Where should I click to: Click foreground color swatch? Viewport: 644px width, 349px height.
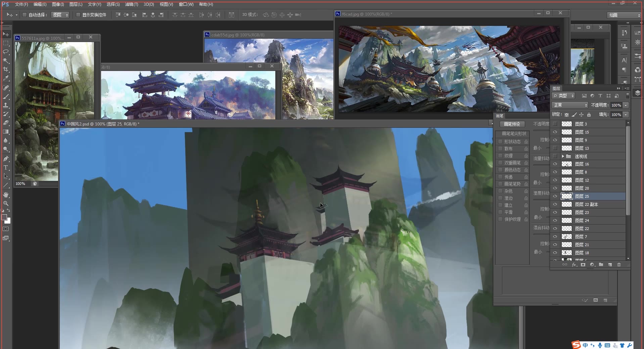4,217
